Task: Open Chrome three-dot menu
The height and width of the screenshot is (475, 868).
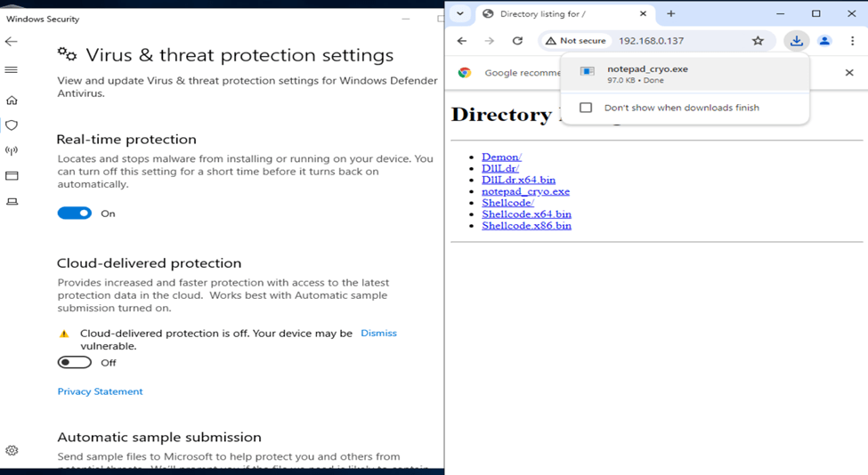Action: (x=852, y=41)
